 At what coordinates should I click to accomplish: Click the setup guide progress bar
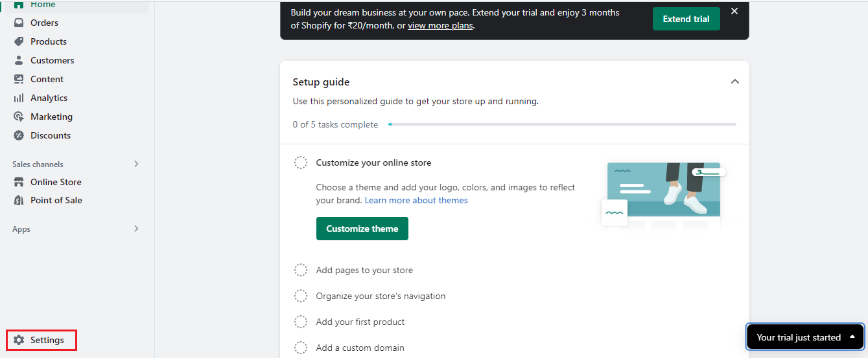(x=562, y=124)
